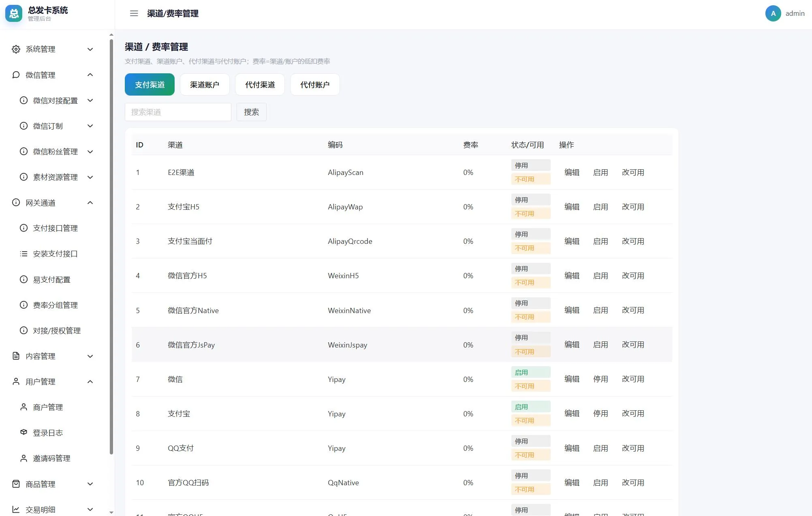
Task: Open 易支付配置 in sidebar
Action: point(51,279)
